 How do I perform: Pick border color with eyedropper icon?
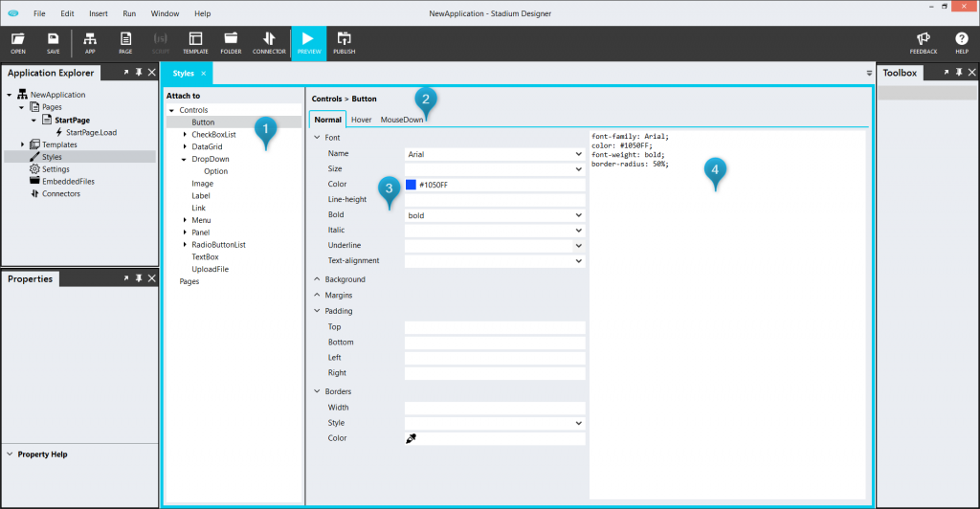[x=412, y=438]
